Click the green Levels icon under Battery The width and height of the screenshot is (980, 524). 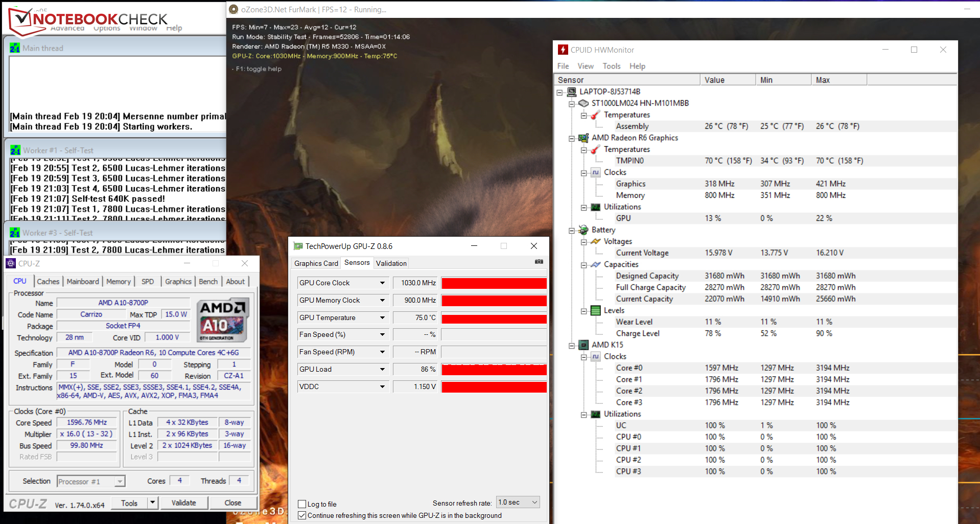point(595,310)
